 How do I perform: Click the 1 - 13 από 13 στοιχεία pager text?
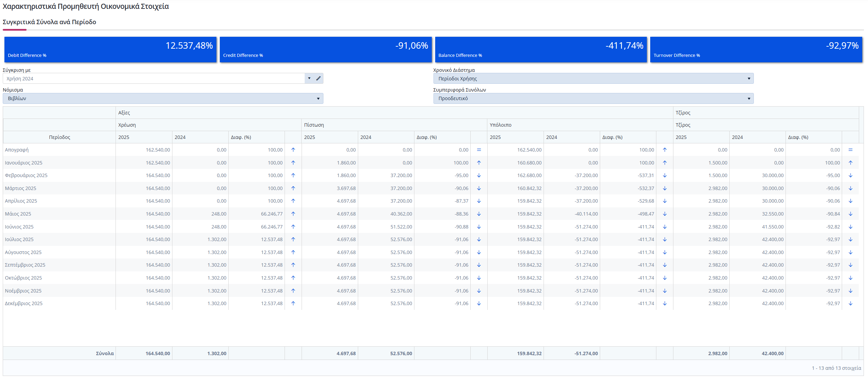coord(836,368)
